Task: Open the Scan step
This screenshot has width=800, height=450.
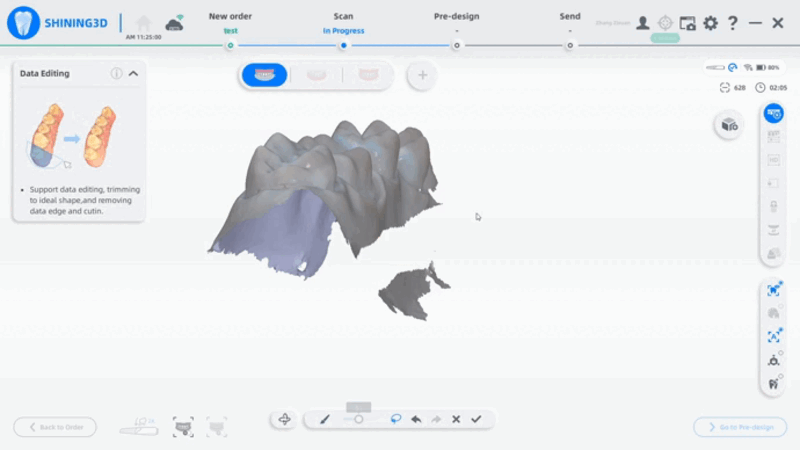Action: [343, 16]
